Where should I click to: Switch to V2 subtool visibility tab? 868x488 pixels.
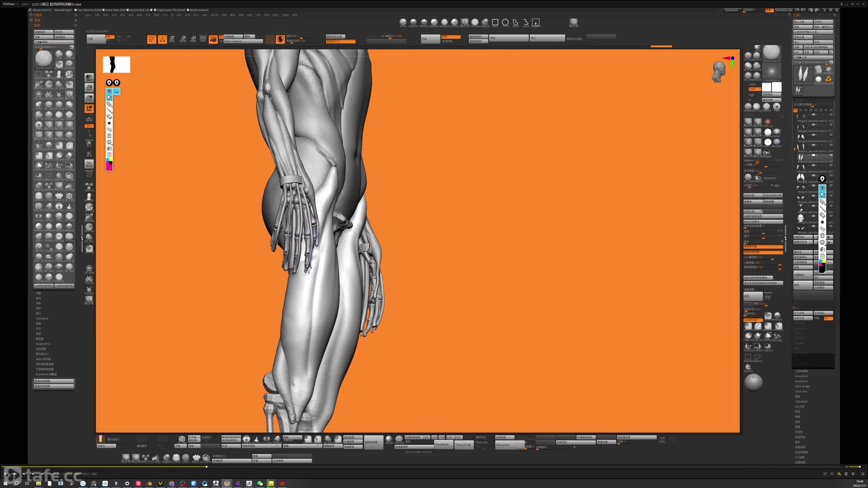click(x=801, y=110)
